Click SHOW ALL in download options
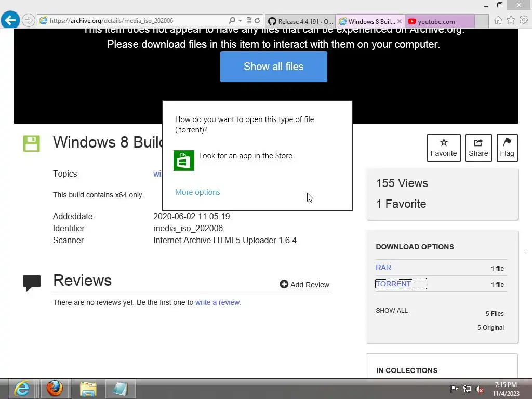 tap(392, 311)
